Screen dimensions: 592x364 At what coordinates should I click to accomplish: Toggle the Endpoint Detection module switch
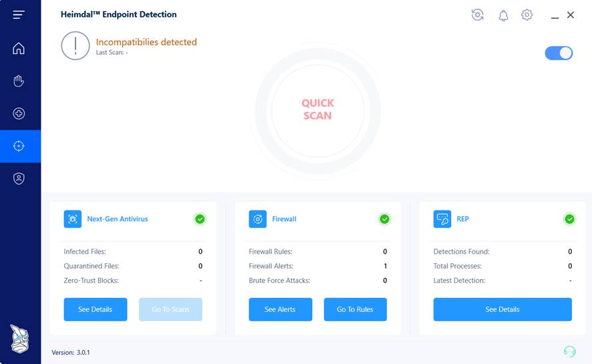coord(559,53)
